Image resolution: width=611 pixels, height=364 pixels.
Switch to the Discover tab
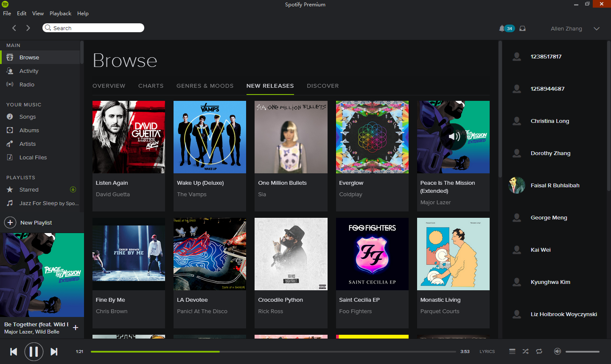pos(323,86)
